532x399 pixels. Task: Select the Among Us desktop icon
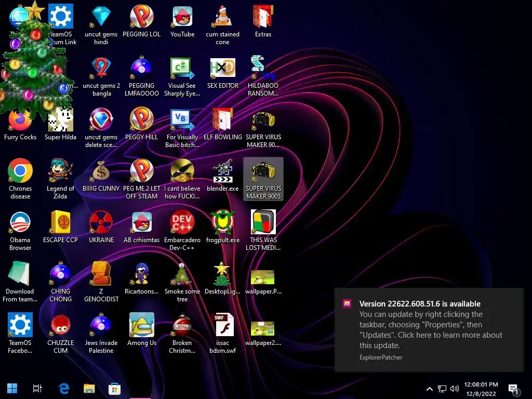[x=141, y=325]
